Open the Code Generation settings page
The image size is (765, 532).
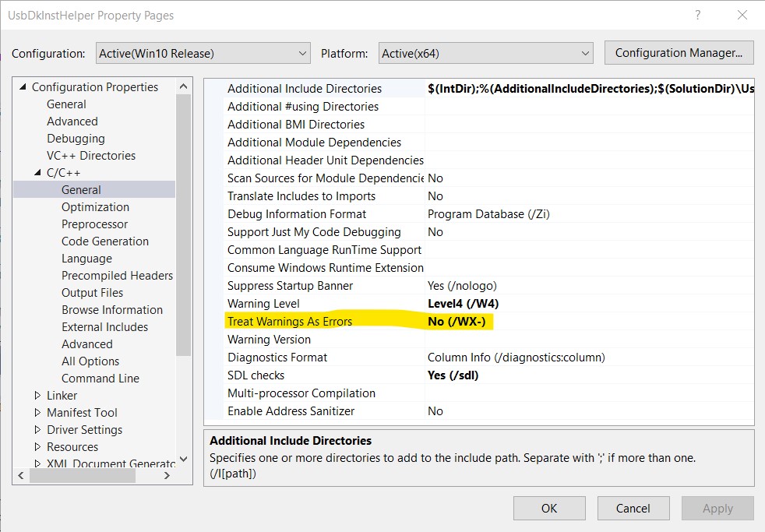click(x=104, y=241)
